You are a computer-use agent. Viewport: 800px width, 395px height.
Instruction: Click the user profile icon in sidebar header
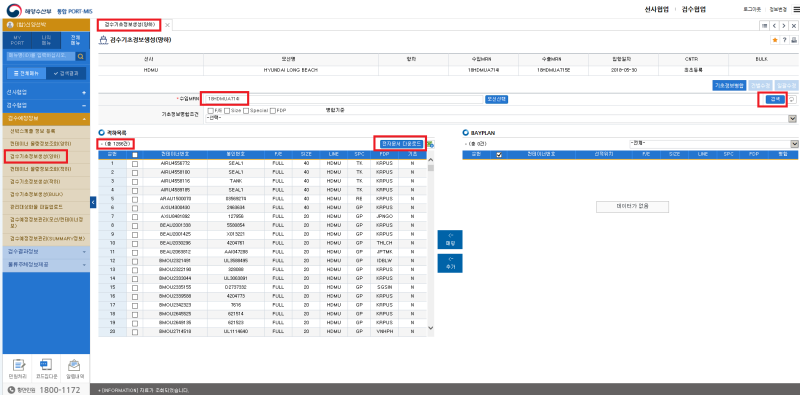[x=10, y=25]
